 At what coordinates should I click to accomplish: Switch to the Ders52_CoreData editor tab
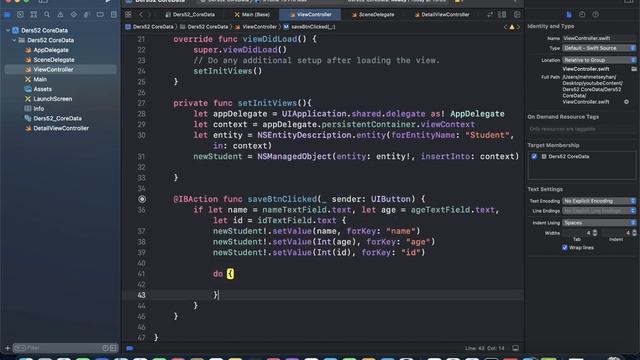190,15
